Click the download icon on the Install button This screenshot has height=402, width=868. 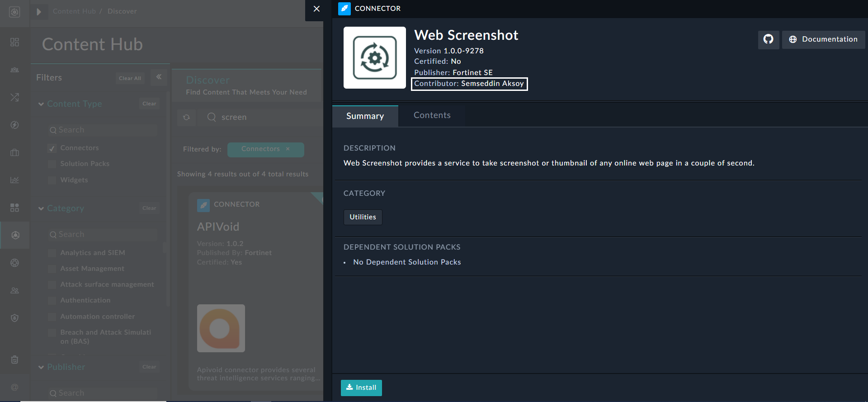point(349,387)
